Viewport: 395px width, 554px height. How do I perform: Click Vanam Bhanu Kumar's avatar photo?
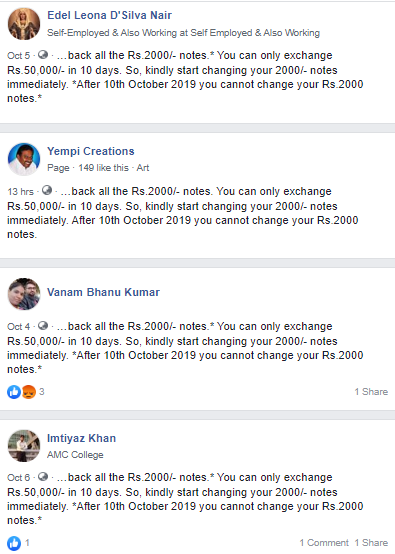[24, 294]
